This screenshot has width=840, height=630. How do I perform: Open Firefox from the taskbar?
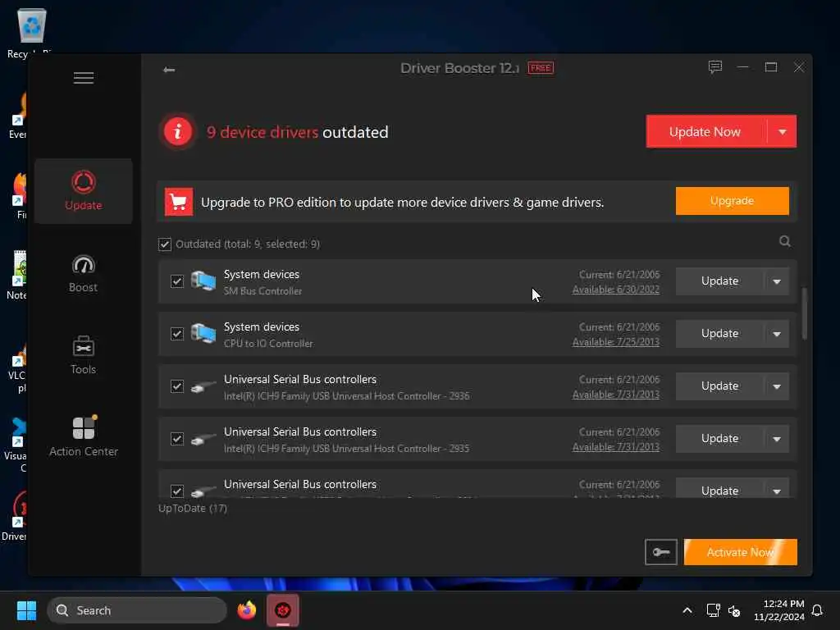point(246,610)
